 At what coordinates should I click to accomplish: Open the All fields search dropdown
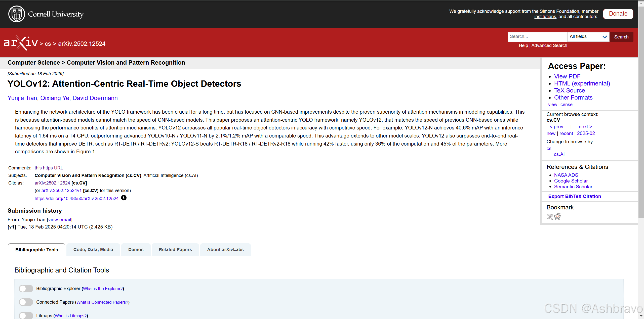pyautogui.click(x=588, y=37)
